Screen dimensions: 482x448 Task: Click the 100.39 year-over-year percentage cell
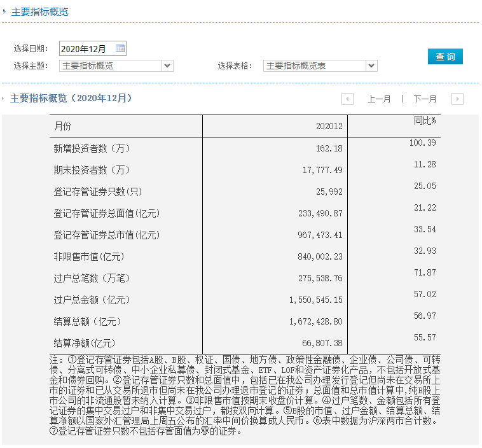click(422, 143)
